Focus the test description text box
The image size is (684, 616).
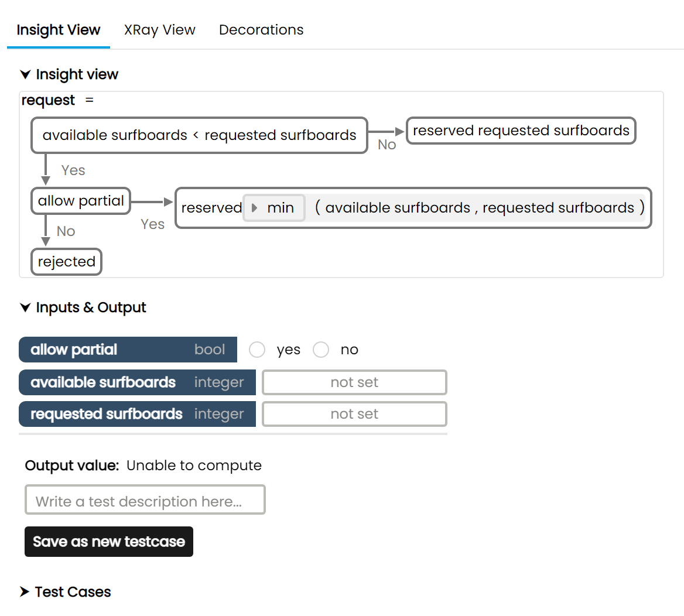pos(145,501)
